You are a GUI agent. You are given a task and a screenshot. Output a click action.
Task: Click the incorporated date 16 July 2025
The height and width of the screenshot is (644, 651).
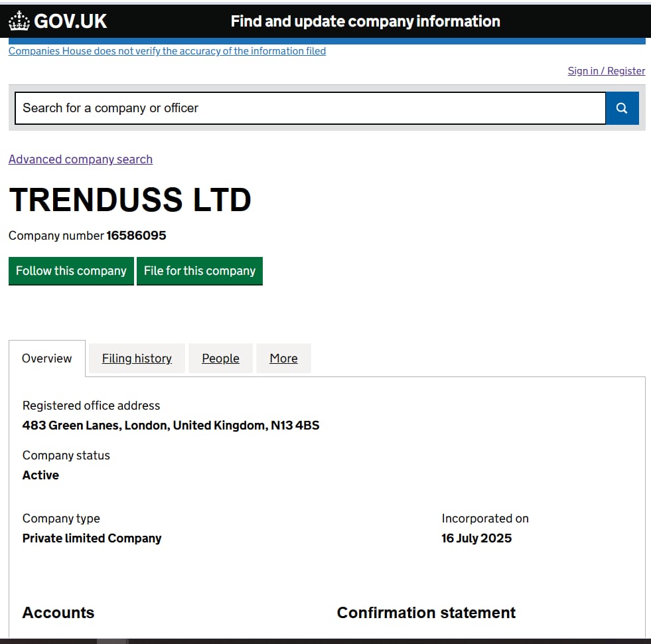pos(476,538)
